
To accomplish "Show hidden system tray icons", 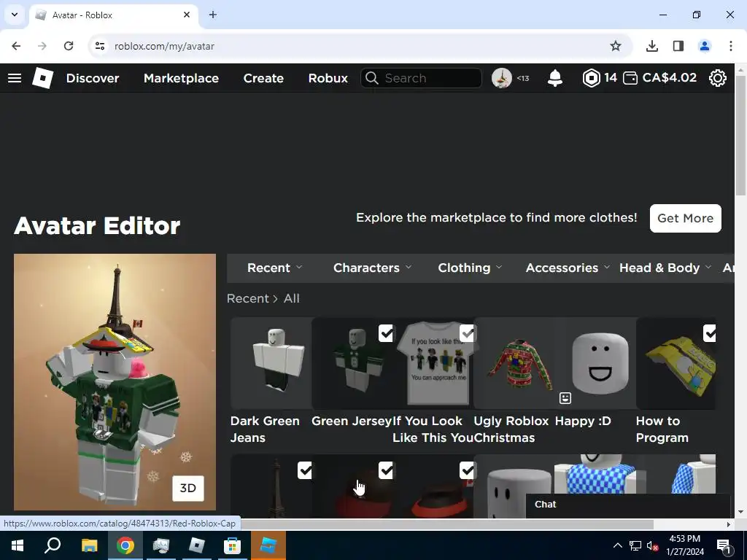I will tap(617, 545).
